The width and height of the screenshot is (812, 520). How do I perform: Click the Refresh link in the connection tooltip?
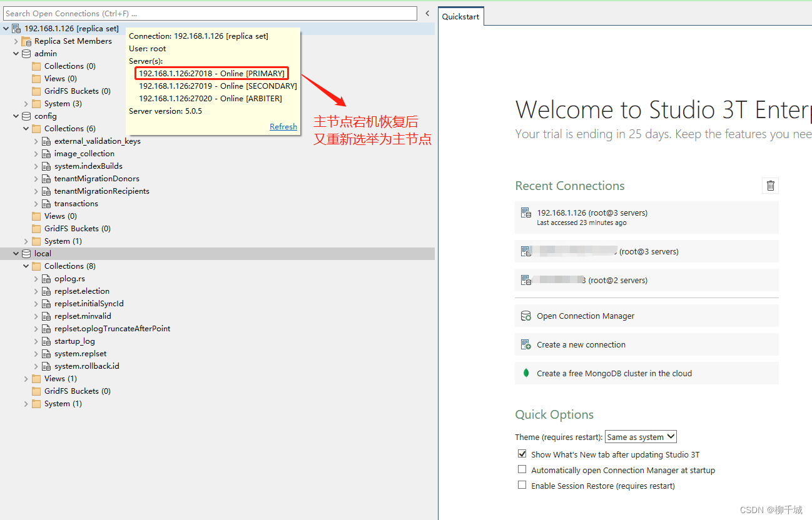coord(283,127)
